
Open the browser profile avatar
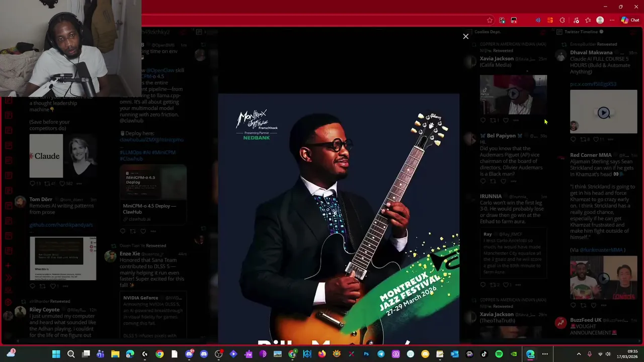(600, 20)
